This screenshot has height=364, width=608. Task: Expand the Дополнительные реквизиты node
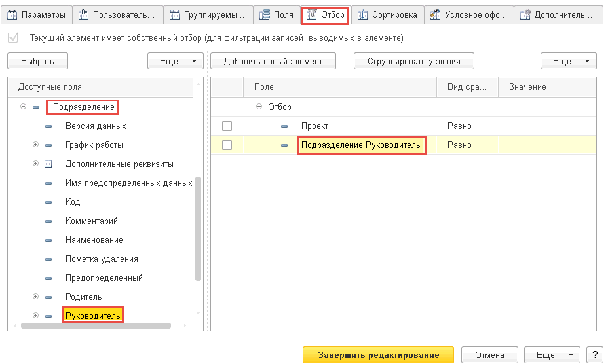(x=35, y=164)
